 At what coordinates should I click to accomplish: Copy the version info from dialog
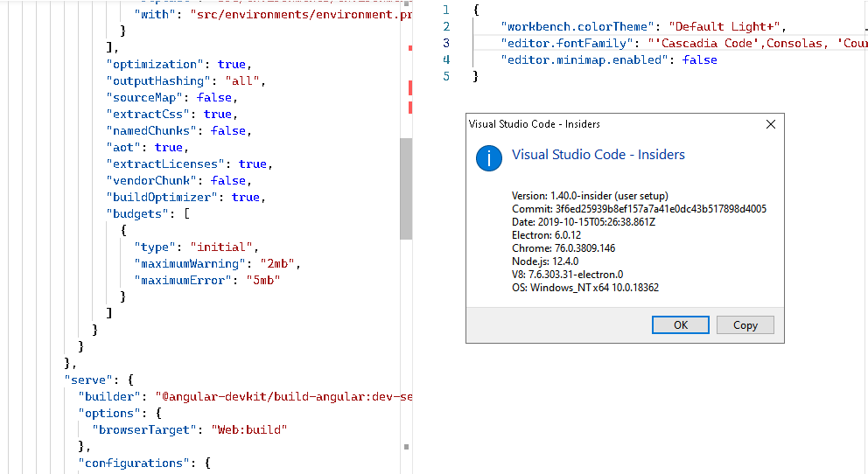[x=745, y=325]
